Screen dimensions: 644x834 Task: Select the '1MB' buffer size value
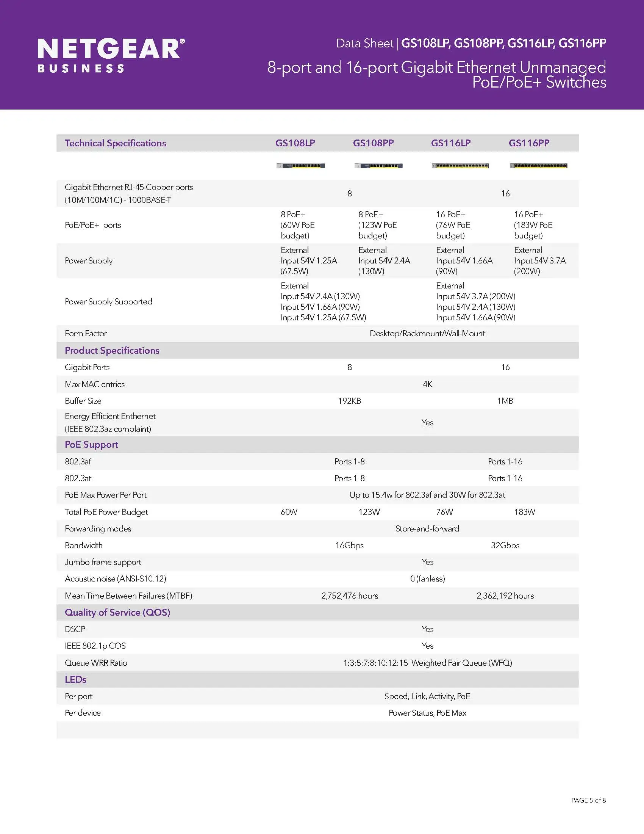pyautogui.click(x=505, y=401)
